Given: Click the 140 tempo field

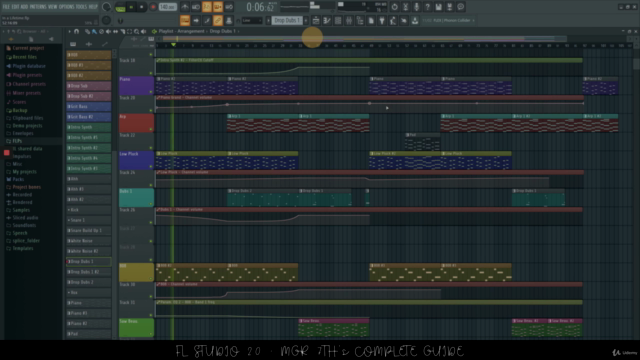Looking at the screenshot, I should click(167, 7).
